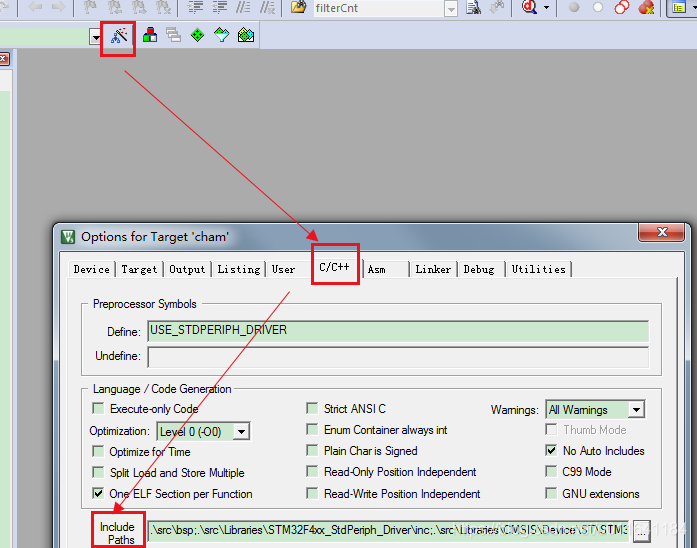Switch to the Target tab
The height and width of the screenshot is (548, 697).
[x=139, y=269]
